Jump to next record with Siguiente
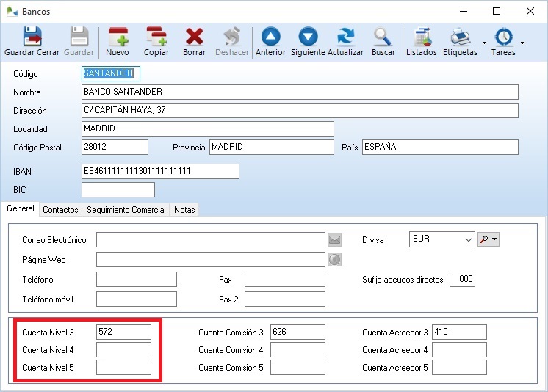This screenshot has width=548, height=392. [308, 42]
